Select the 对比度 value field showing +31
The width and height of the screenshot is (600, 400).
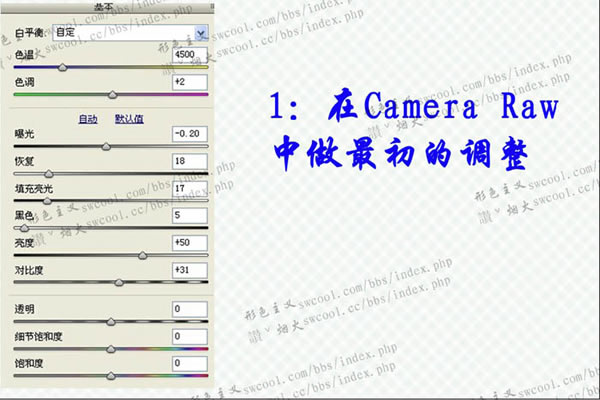(190, 270)
